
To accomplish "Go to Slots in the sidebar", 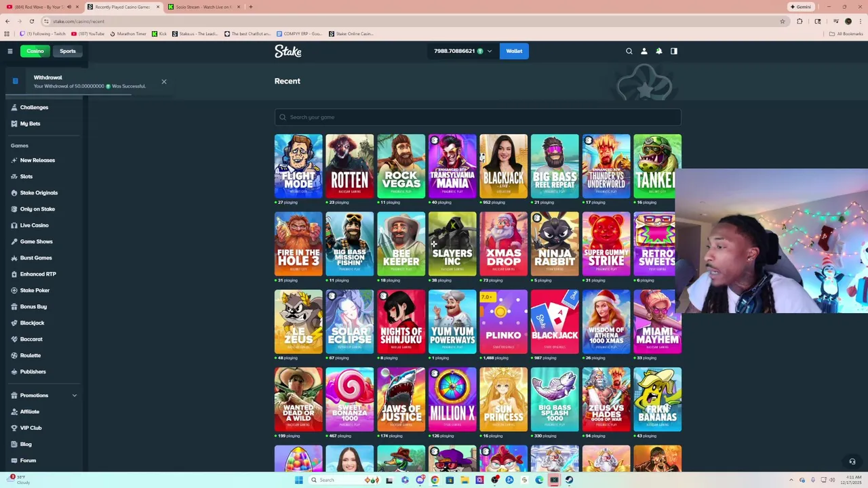I will click(x=26, y=176).
